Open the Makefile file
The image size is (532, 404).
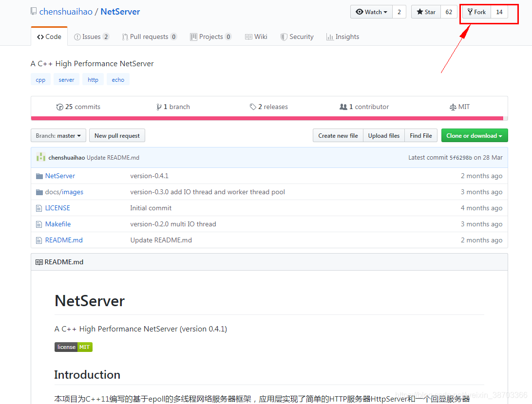[58, 224]
